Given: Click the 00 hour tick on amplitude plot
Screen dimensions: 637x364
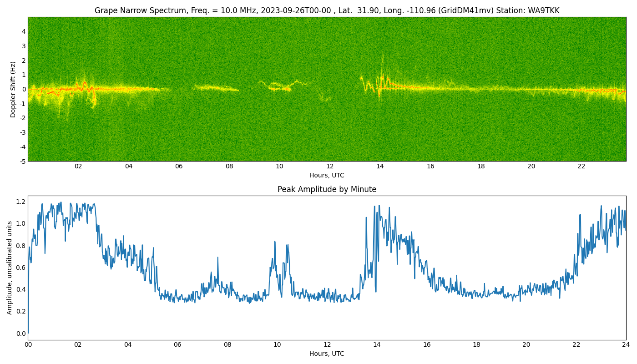Looking at the screenshot, I should 28,345.
